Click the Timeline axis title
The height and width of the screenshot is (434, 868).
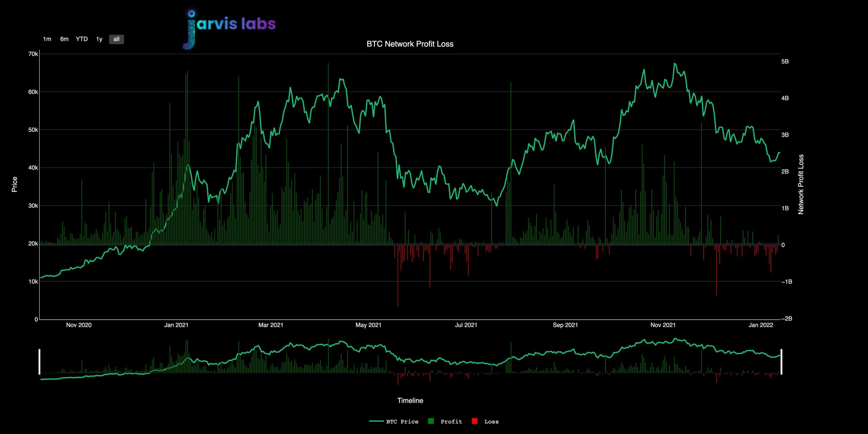point(410,401)
